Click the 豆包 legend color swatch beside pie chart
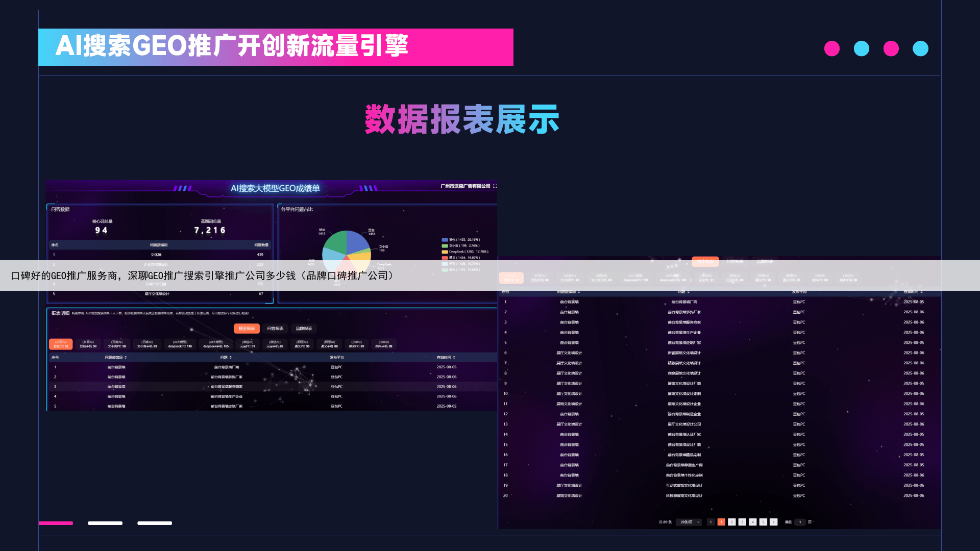Viewport: 980px width, 551px height. point(445,239)
